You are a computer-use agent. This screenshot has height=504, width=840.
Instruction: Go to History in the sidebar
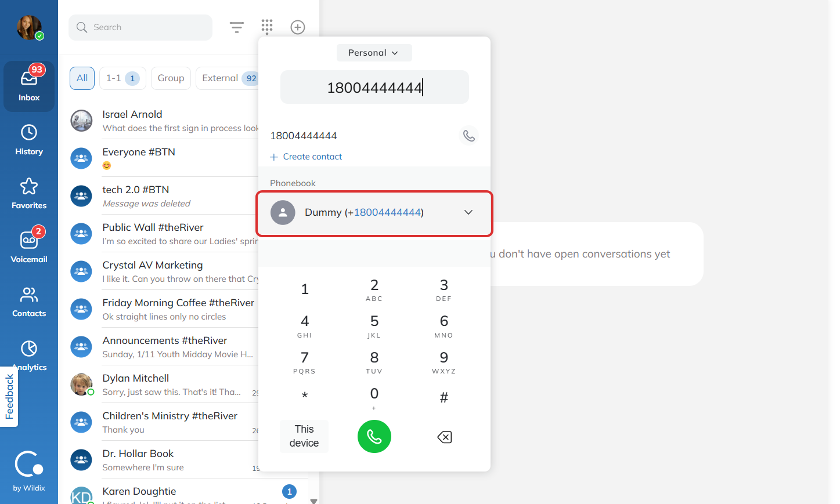29,140
